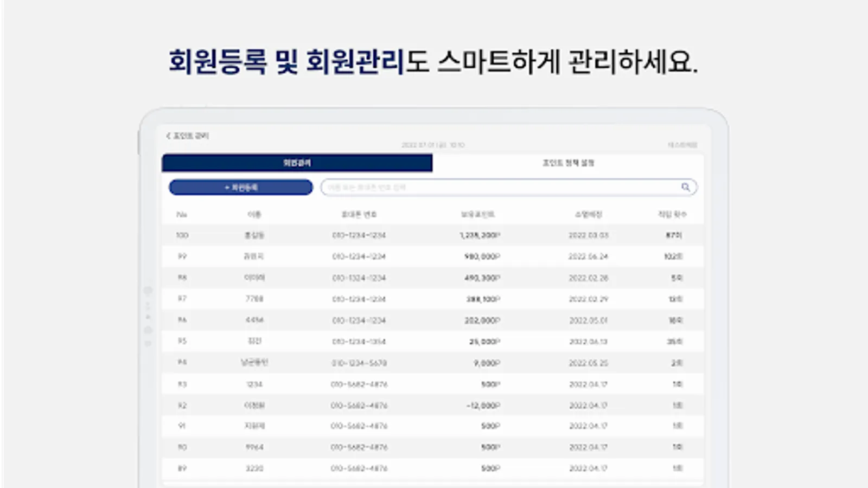The height and width of the screenshot is (488, 868).
Task: Select row number 99 in the member list
Action: pos(432,256)
